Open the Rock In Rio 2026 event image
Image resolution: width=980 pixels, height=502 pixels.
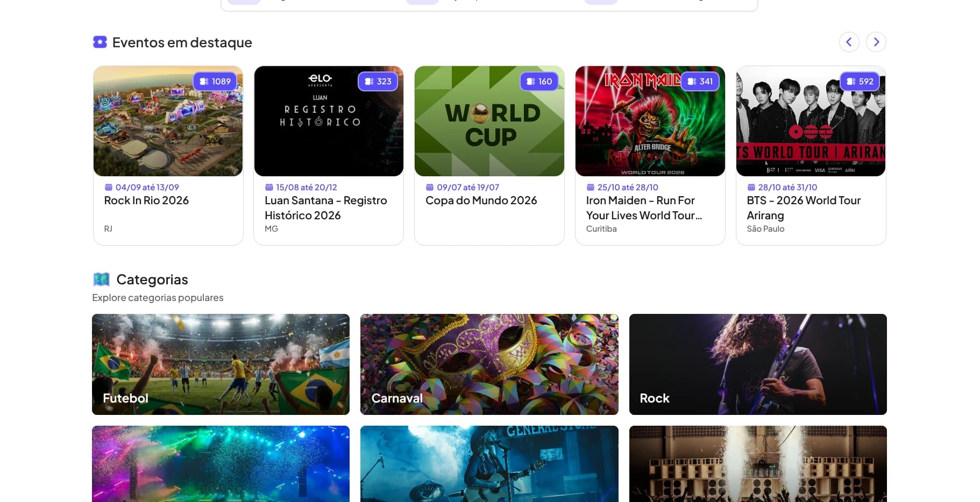tap(168, 121)
